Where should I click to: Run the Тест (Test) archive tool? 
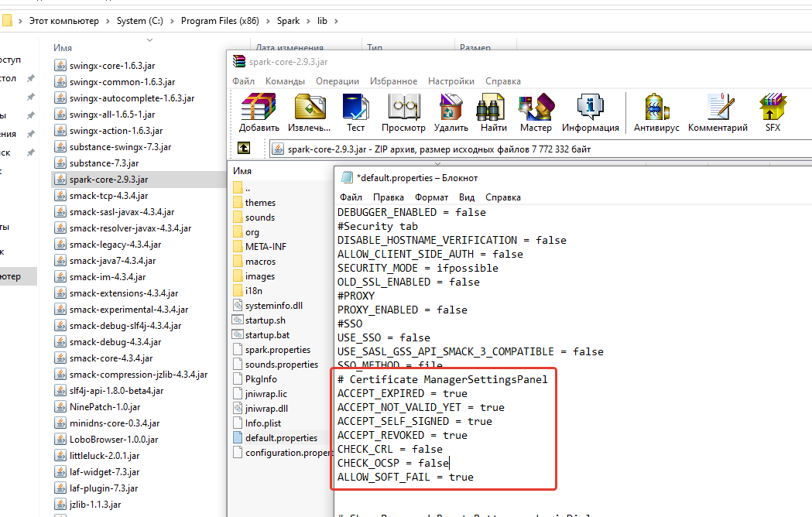(x=355, y=112)
